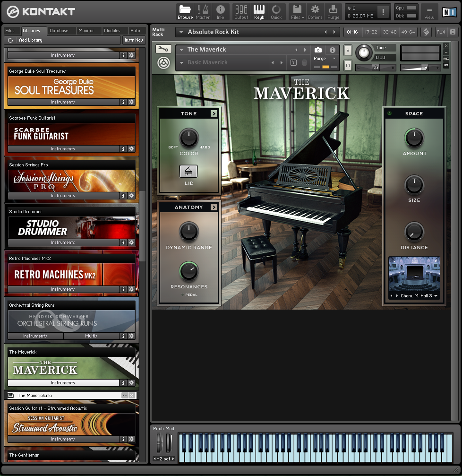Toggle the AUX mini button on instrument

446,59
